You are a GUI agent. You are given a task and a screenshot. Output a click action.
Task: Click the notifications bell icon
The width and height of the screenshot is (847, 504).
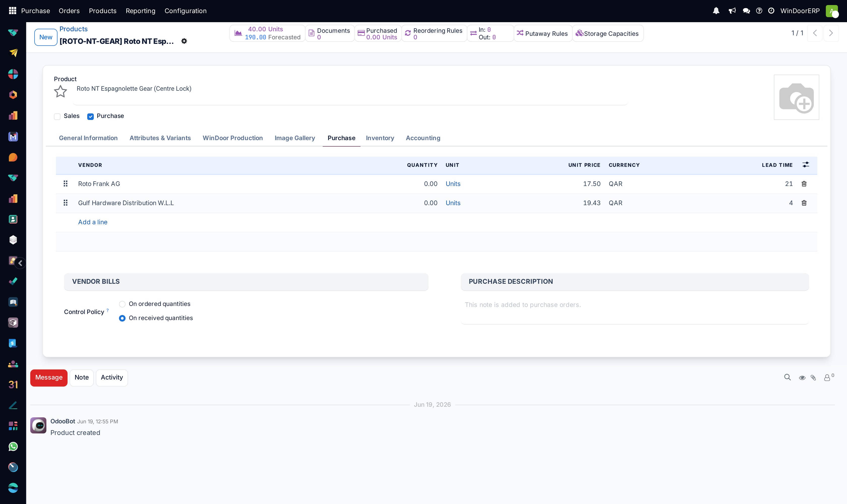(x=716, y=11)
